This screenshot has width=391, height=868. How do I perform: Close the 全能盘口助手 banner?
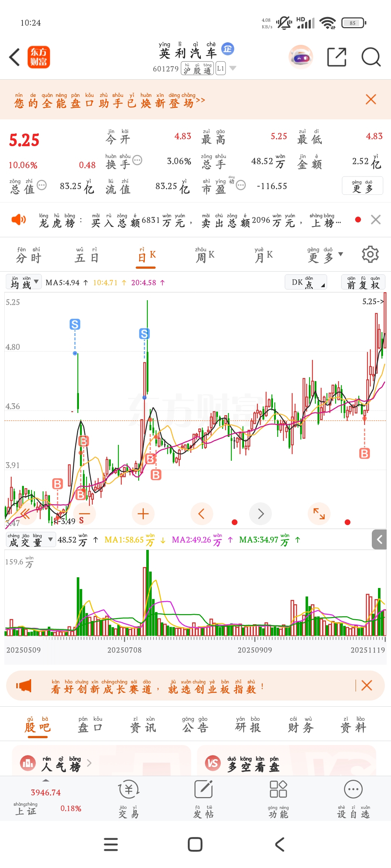[371, 99]
